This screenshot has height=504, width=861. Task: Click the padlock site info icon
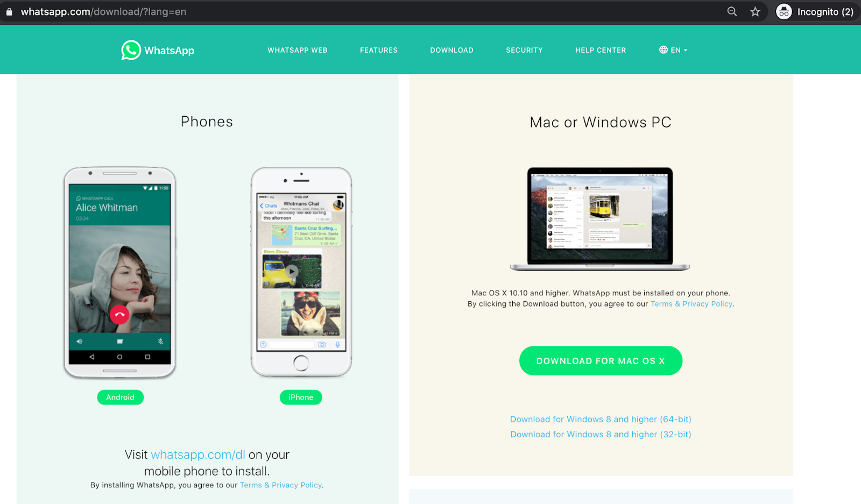[9, 12]
